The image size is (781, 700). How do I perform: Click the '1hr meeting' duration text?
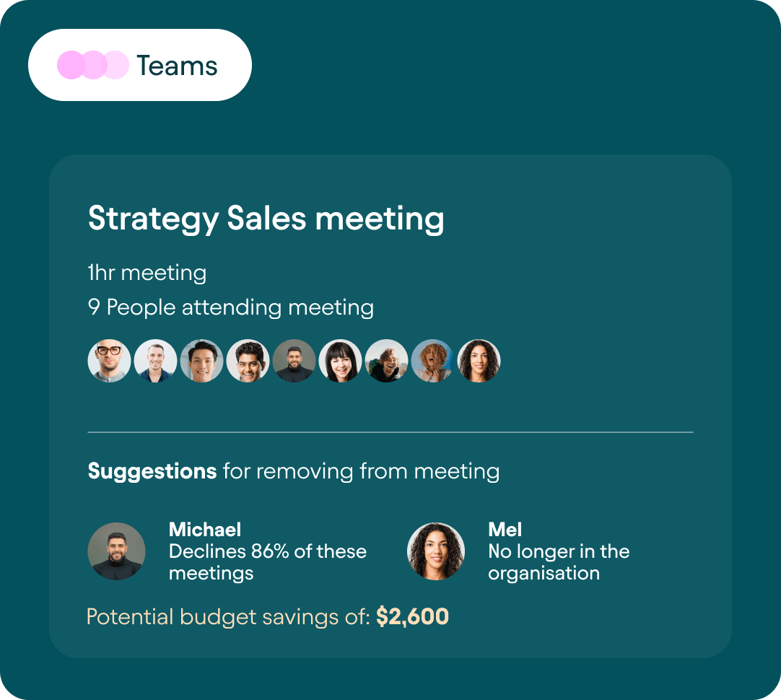[147, 273]
